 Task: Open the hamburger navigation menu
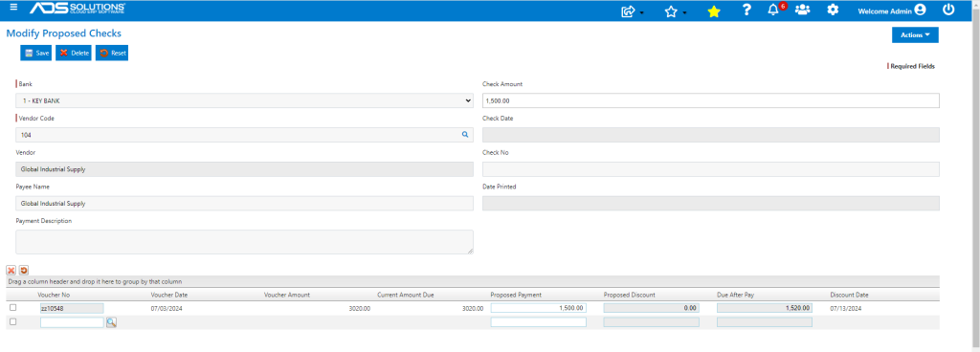pos(13,8)
